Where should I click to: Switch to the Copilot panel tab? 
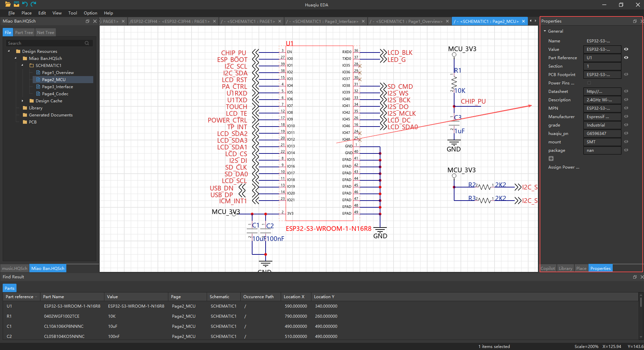click(548, 268)
